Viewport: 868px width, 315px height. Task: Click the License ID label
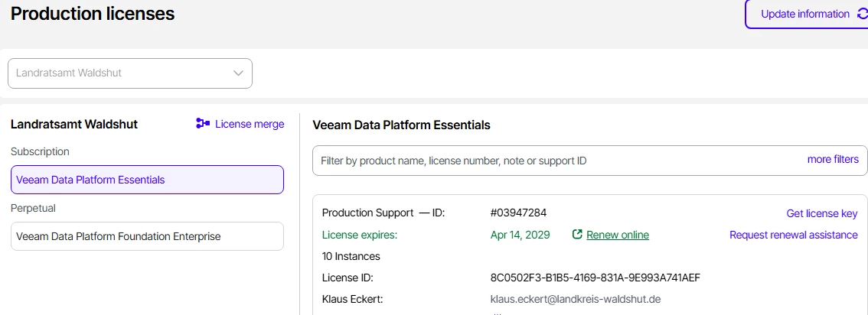click(x=348, y=278)
